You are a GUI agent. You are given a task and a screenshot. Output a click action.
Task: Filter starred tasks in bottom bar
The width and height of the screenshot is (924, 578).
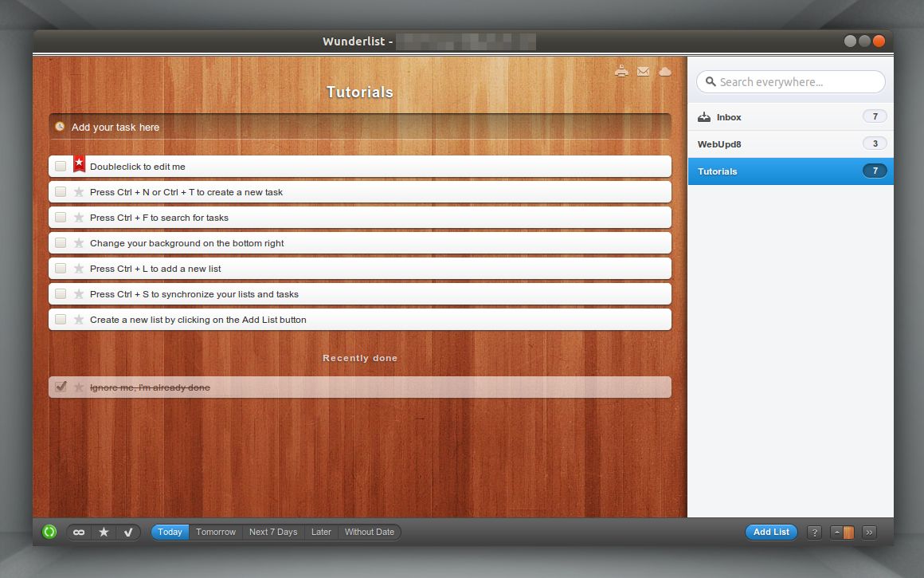tap(104, 532)
